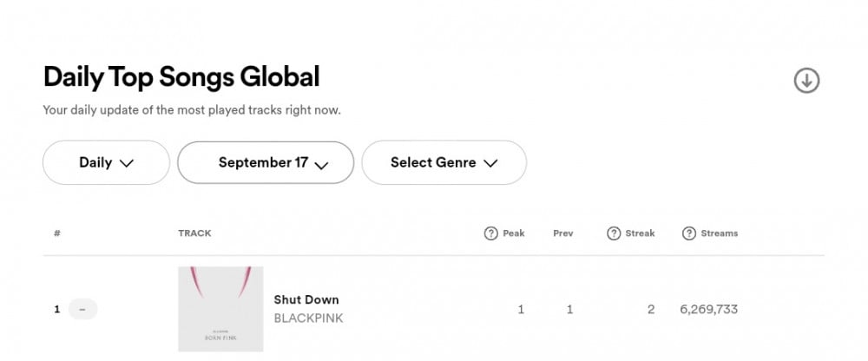Screen dimensions: 868x361
Task: Click the Streams column label
Action: pyautogui.click(x=719, y=233)
